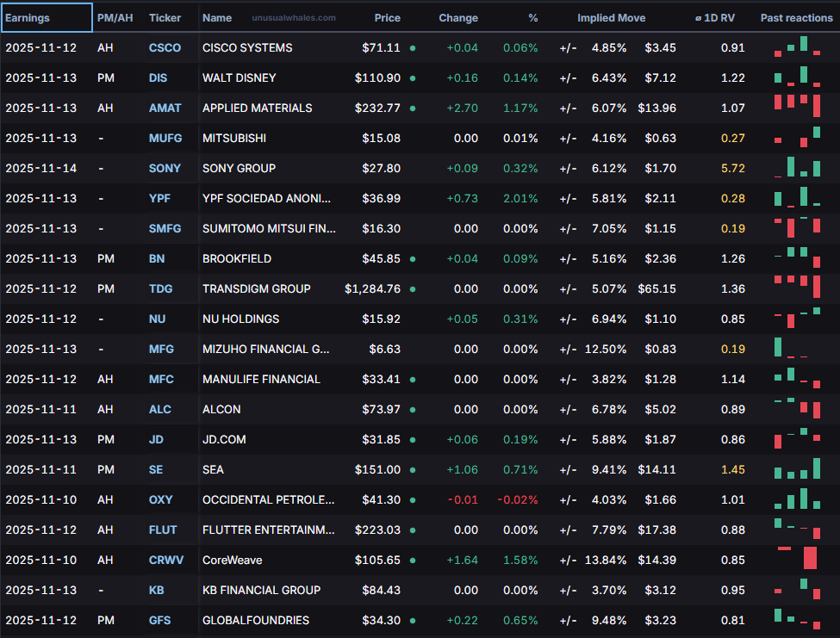The width and height of the screenshot is (840, 638).
Task: Open the CSCO ticker link
Action: click(x=165, y=47)
